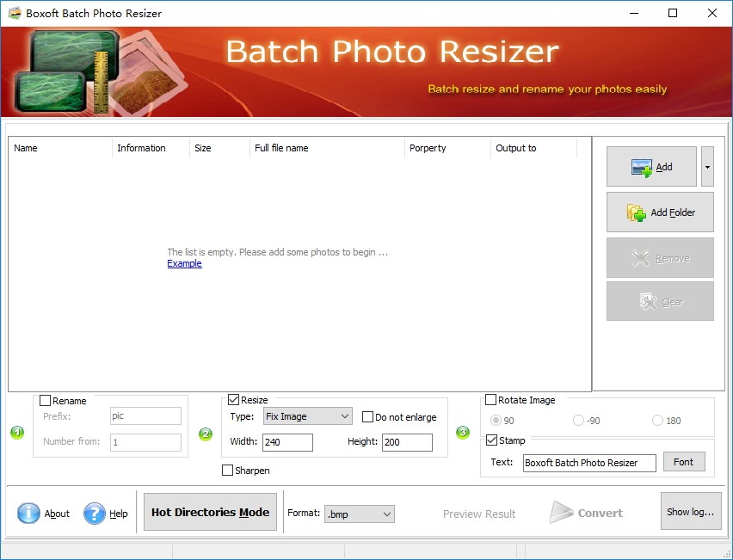Viewport: 733px width, 560px height.
Task: Click the Information column header
Action: (151, 148)
